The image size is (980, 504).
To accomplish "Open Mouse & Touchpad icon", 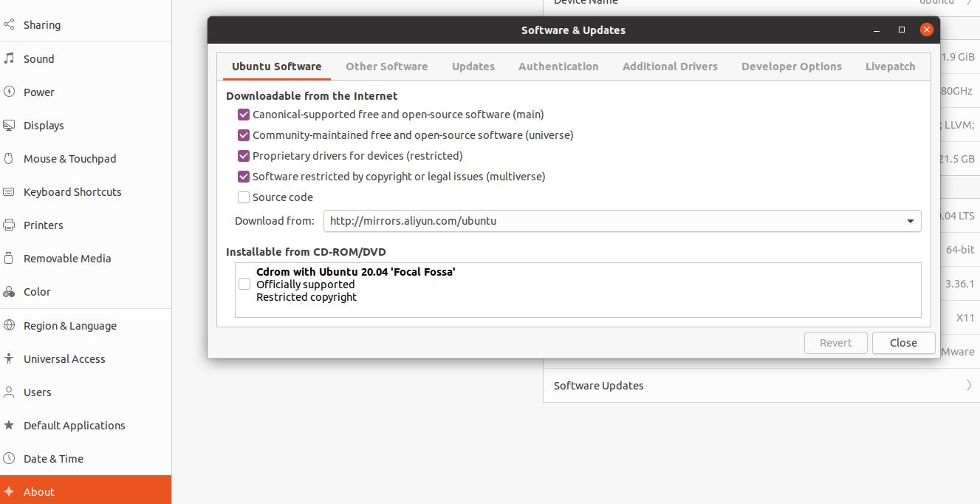I will (9, 158).
